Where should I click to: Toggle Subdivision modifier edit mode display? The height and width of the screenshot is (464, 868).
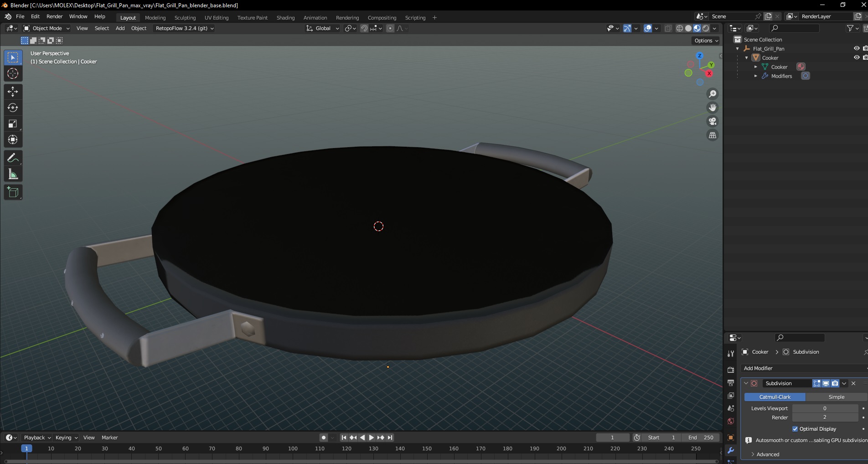(817, 383)
